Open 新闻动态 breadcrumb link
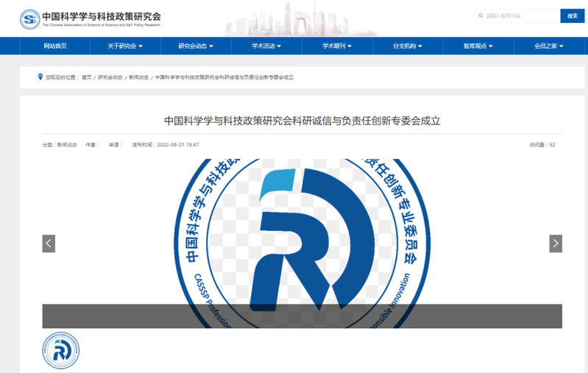588x373 pixels. 139,77
